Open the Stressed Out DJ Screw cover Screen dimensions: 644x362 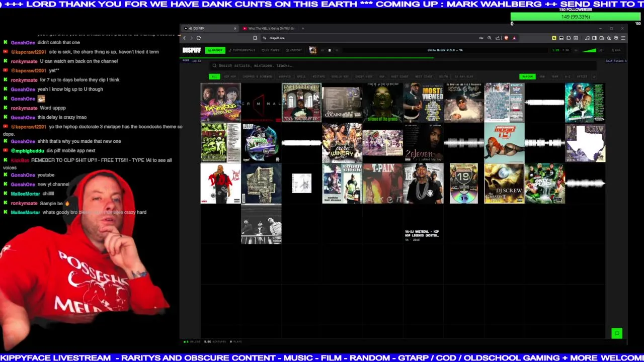click(x=301, y=103)
